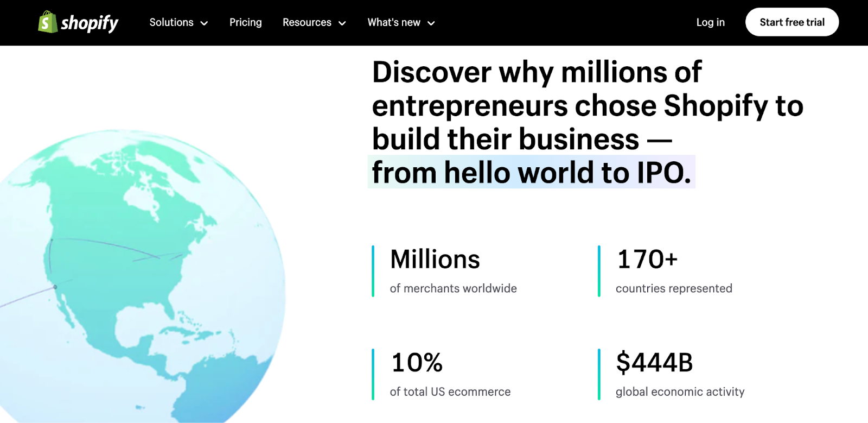The image size is (868, 423).
Task: Click the What's new menu label
Action: click(394, 22)
